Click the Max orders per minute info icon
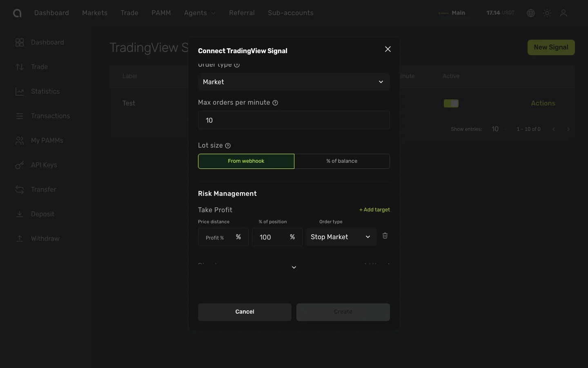The height and width of the screenshot is (368, 588). tap(275, 103)
